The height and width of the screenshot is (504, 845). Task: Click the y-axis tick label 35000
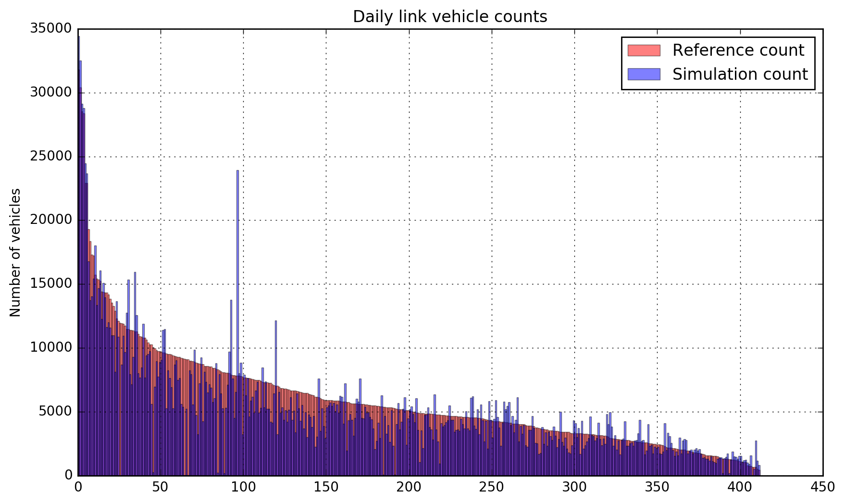[51, 28]
